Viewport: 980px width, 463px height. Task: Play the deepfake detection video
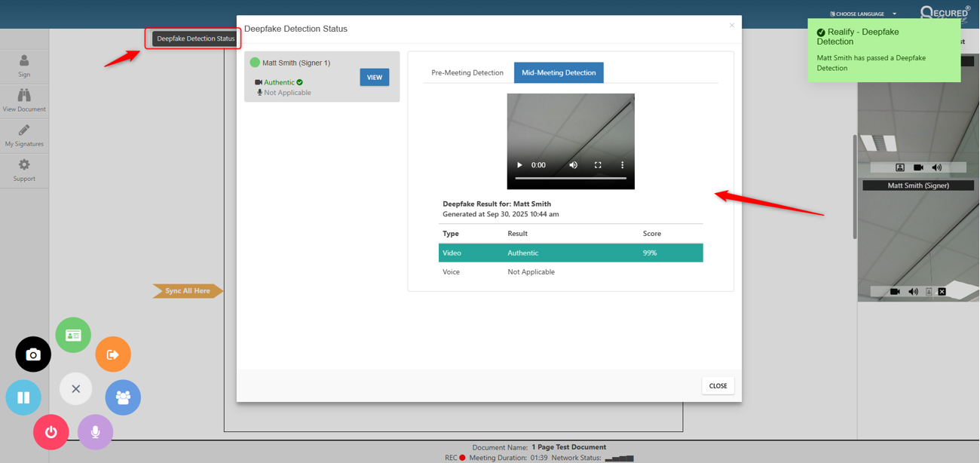tap(519, 165)
